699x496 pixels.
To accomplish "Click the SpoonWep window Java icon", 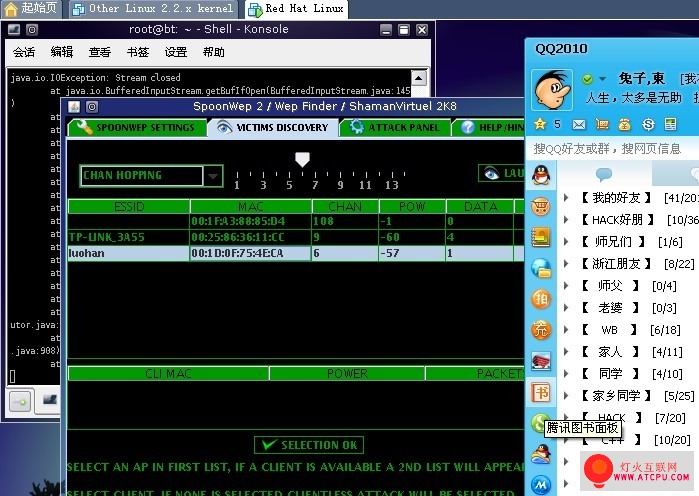I will click(74, 107).
